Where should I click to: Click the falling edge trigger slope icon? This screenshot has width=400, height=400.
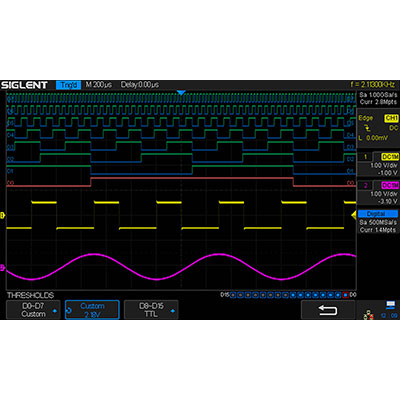click(x=367, y=128)
